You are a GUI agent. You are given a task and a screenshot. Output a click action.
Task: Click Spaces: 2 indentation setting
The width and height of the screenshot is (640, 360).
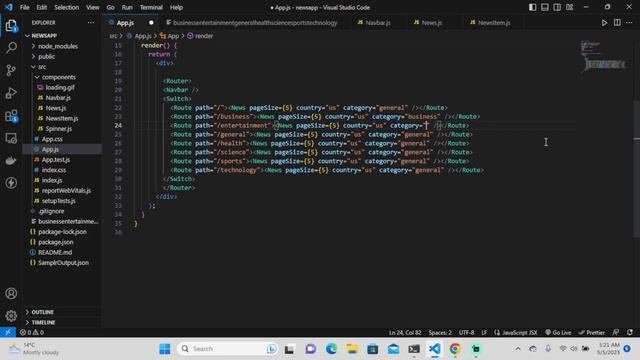click(x=440, y=332)
